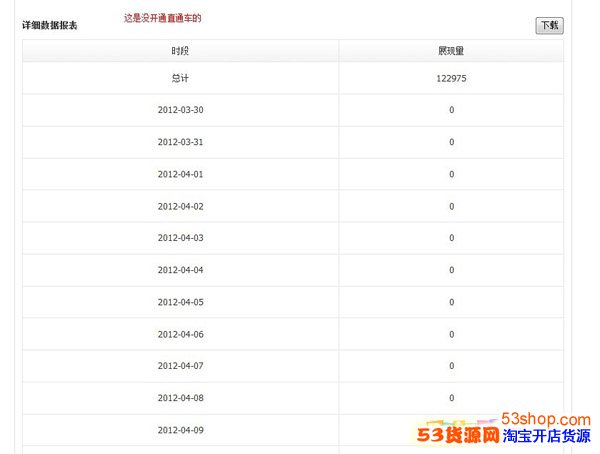Click the 0 value in 2012-04-03 row
600x454 pixels.
click(452, 238)
